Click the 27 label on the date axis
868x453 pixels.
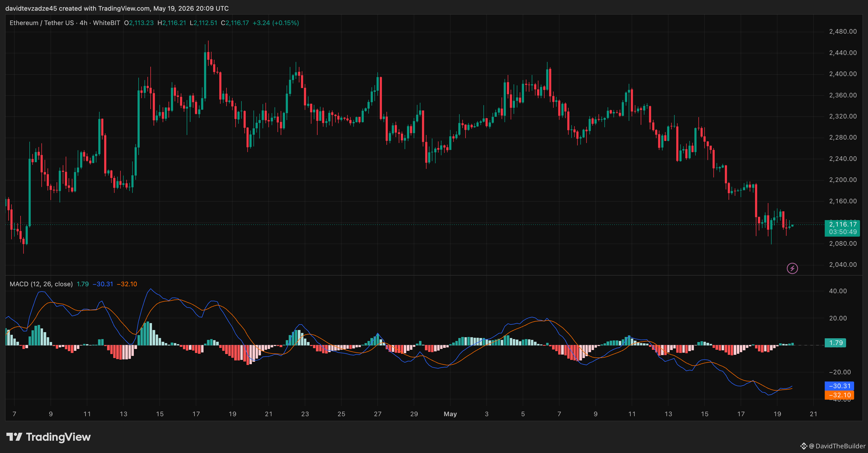378,414
